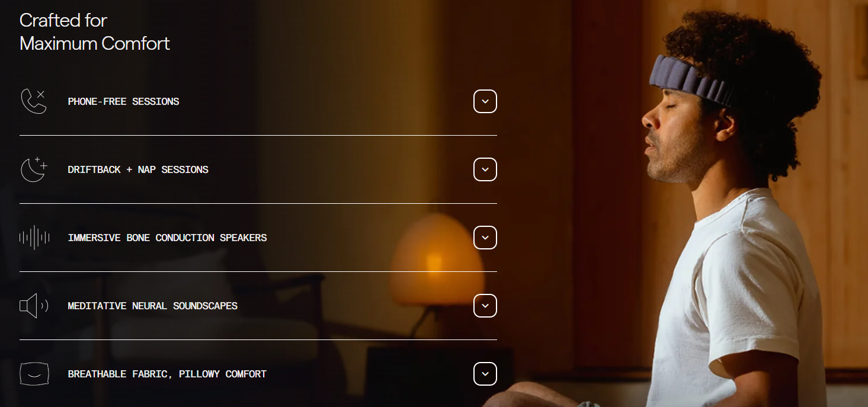Screen dimensions: 868x407
Task: Click the gray headband on man's head
Action: pyautogui.click(x=690, y=80)
